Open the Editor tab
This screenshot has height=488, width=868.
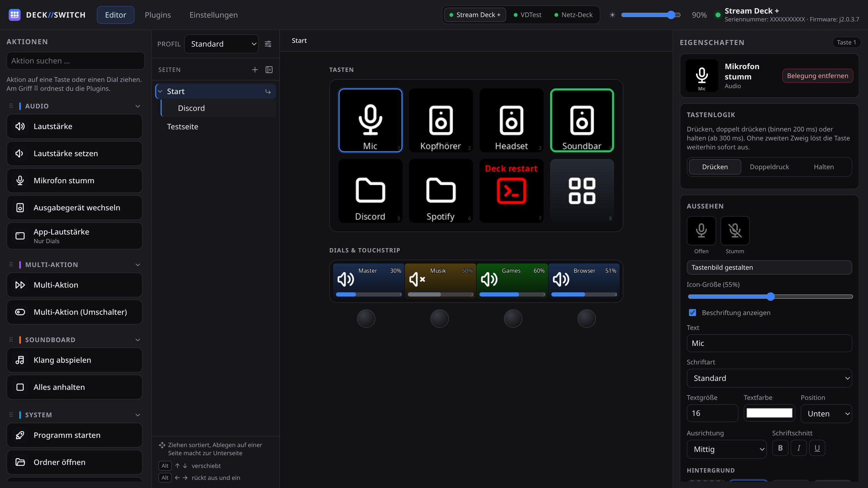click(x=115, y=15)
